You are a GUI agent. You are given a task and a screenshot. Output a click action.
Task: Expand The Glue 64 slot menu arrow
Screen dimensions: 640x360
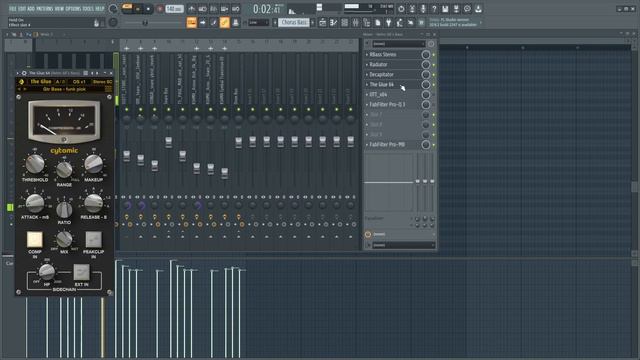tap(367, 84)
